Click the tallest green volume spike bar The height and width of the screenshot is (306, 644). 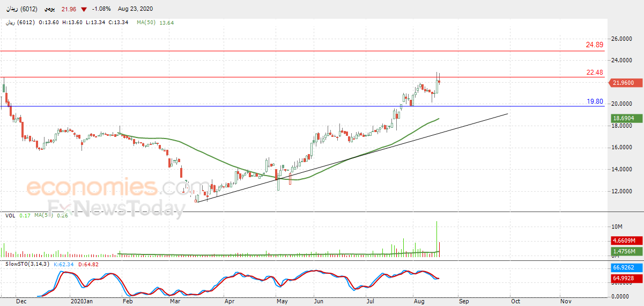(436, 238)
